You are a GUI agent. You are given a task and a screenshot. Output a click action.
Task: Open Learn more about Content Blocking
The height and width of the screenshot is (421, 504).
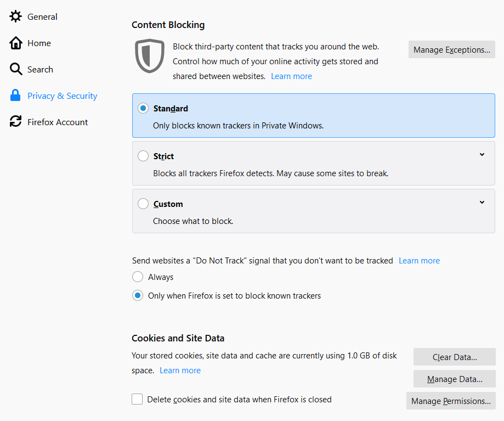click(x=291, y=76)
